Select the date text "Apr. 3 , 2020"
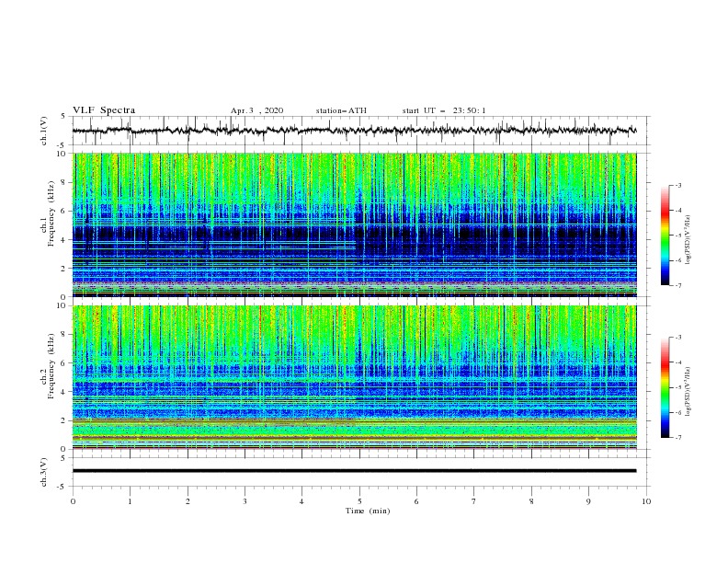 [x=256, y=110]
